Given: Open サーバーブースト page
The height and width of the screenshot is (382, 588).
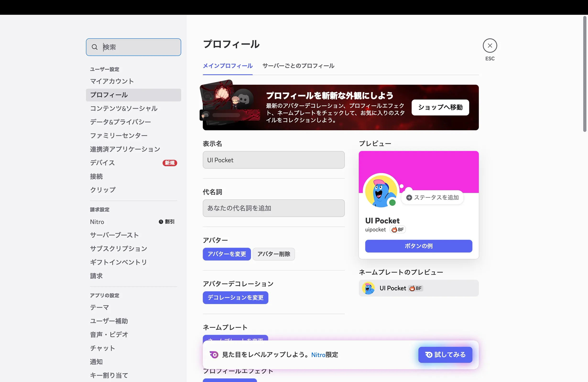Looking at the screenshot, I should pyautogui.click(x=133, y=235).
